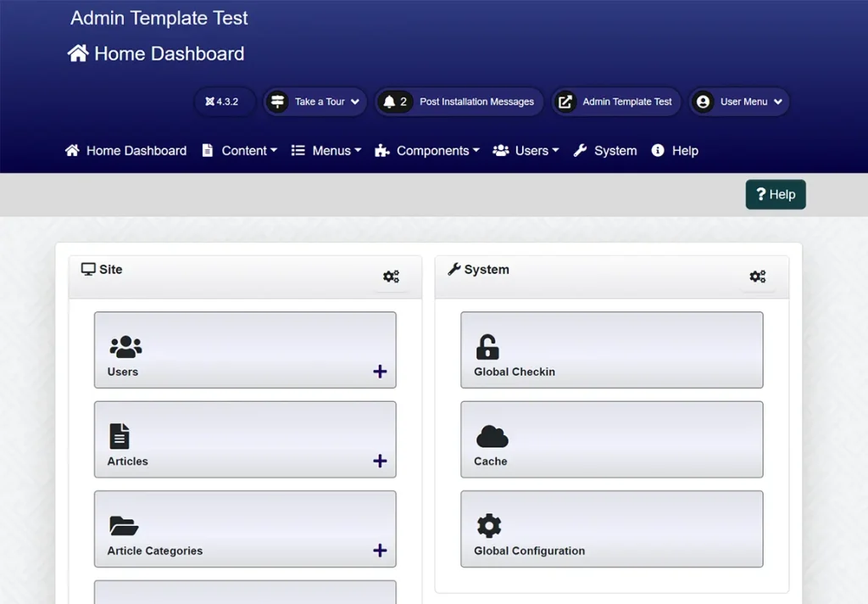Open Site module settings gear icon
The image size is (868, 604).
click(391, 277)
